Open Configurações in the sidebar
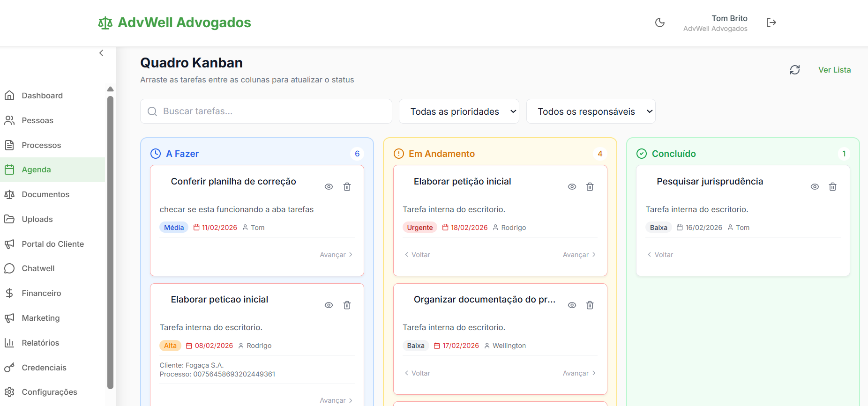 [52, 392]
